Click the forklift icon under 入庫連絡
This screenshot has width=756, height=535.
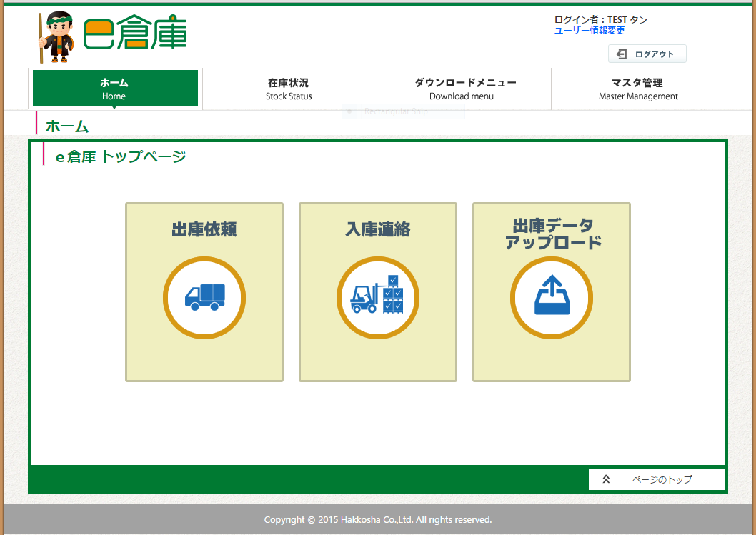377,297
